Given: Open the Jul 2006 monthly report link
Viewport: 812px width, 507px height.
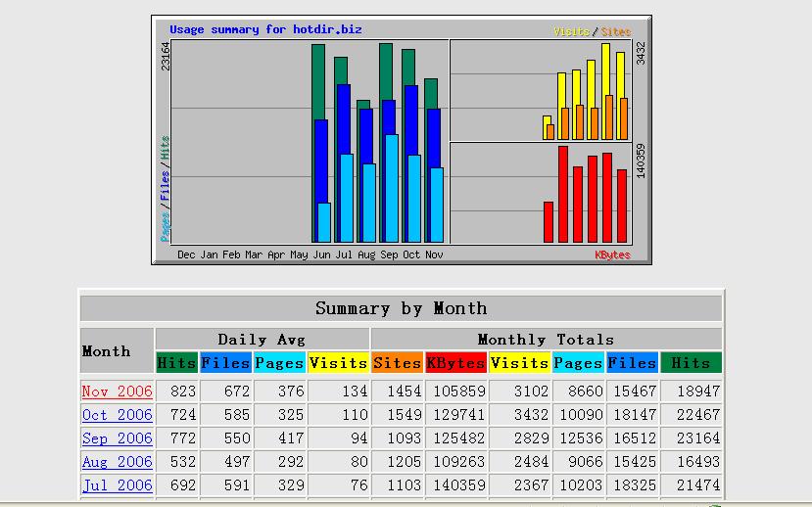Looking at the screenshot, I should (x=117, y=485).
